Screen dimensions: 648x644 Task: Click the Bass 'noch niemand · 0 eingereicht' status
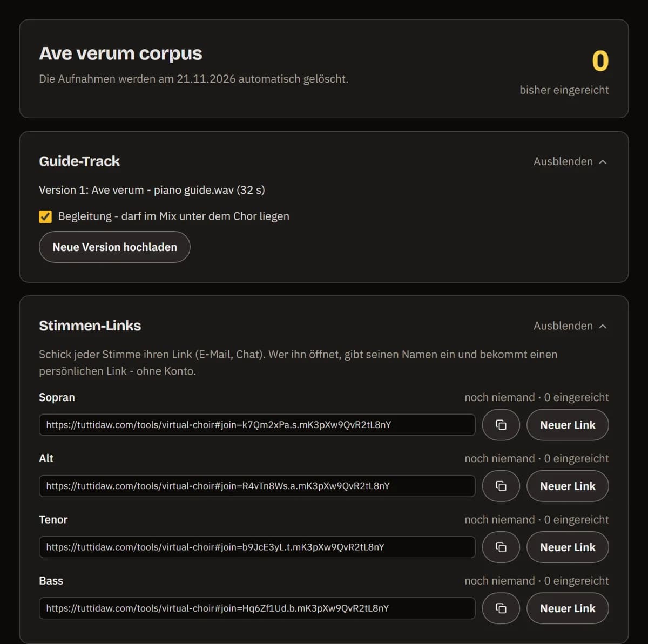pyautogui.click(x=537, y=581)
